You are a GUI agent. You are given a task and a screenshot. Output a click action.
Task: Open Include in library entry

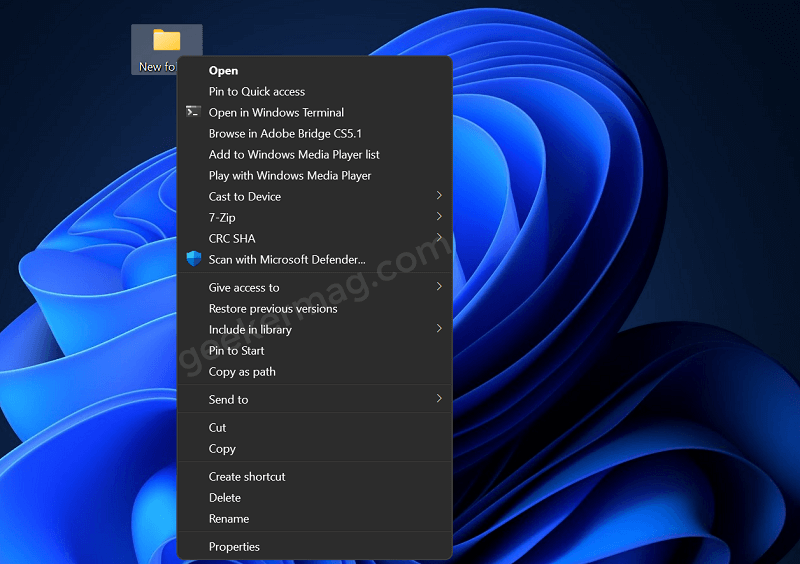point(314,329)
